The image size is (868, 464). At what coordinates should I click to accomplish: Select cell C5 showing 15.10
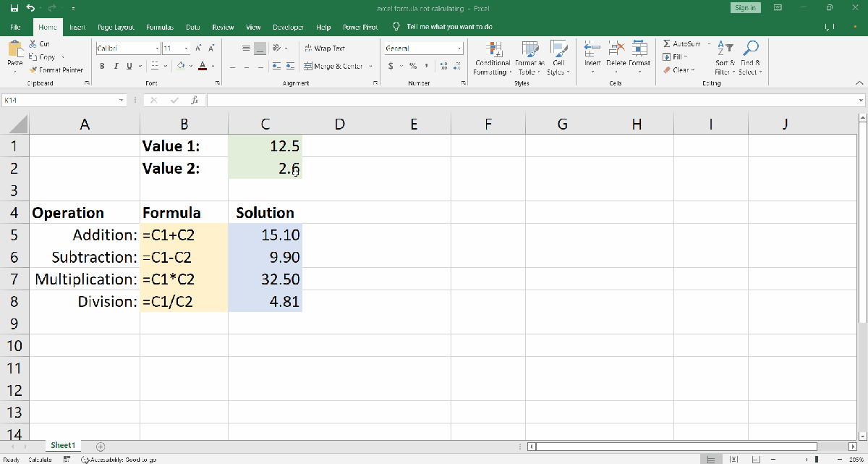(x=265, y=235)
